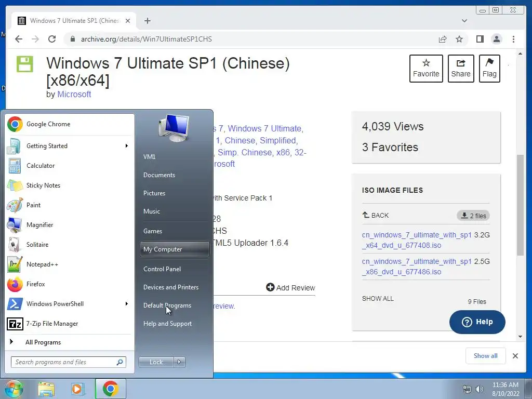
Task: Open Chrome tab search dropdown
Action: [x=464, y=21]
